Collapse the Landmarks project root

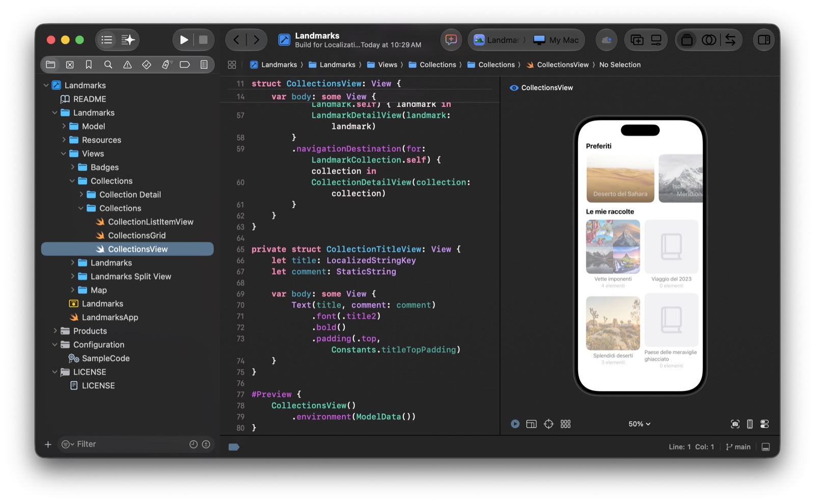click(x=46, y=85)
